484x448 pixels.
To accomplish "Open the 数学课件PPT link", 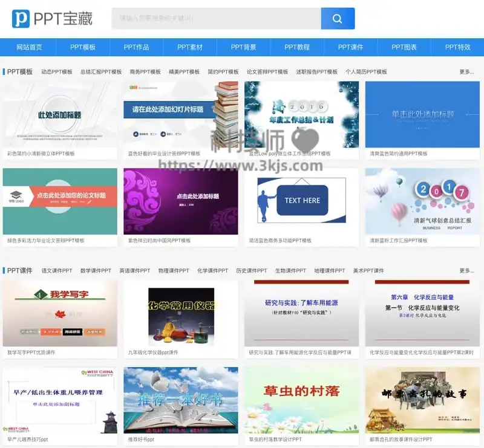I will (x=96, y=271).
